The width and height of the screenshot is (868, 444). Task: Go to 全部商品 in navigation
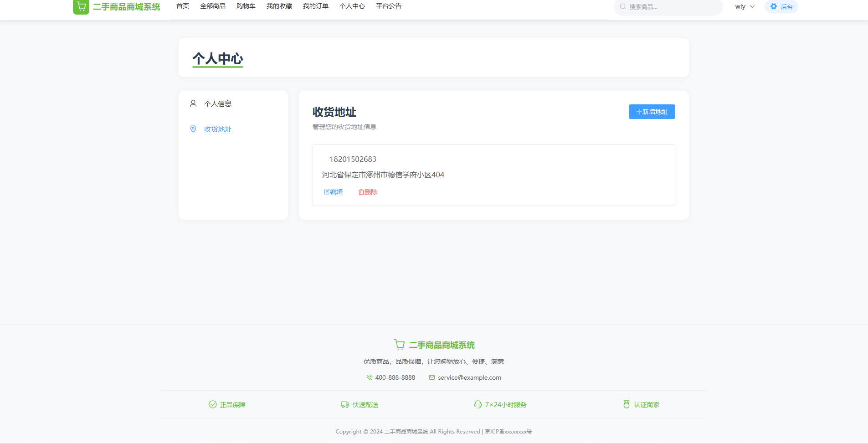[213, 6]
